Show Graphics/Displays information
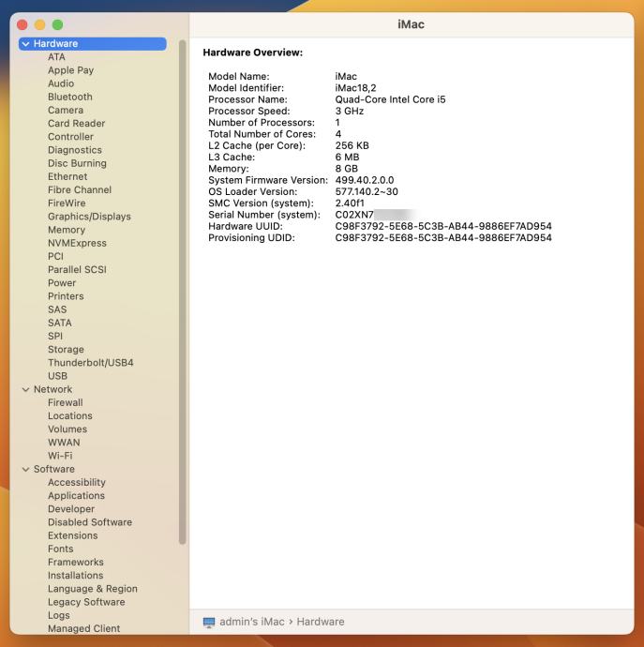Screen dimensions: 644x647 tap(89, 217)
